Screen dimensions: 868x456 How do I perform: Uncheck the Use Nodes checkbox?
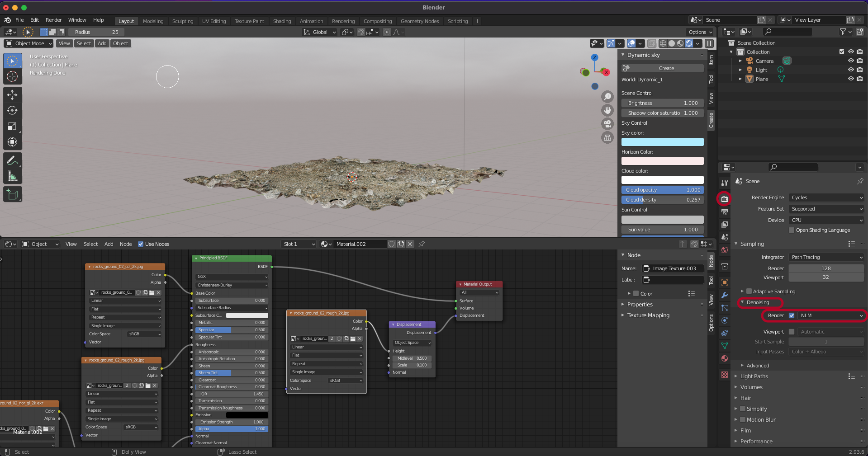coord(141,244)
